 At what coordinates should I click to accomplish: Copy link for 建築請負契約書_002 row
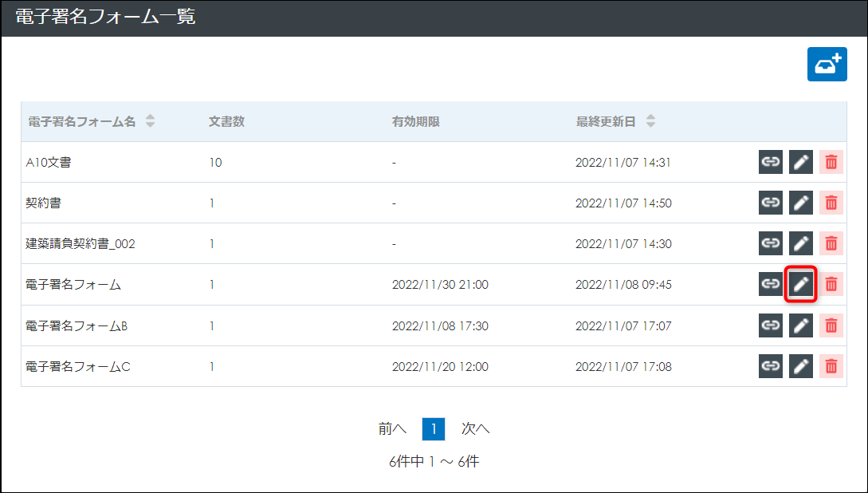(x=771, y=243)
